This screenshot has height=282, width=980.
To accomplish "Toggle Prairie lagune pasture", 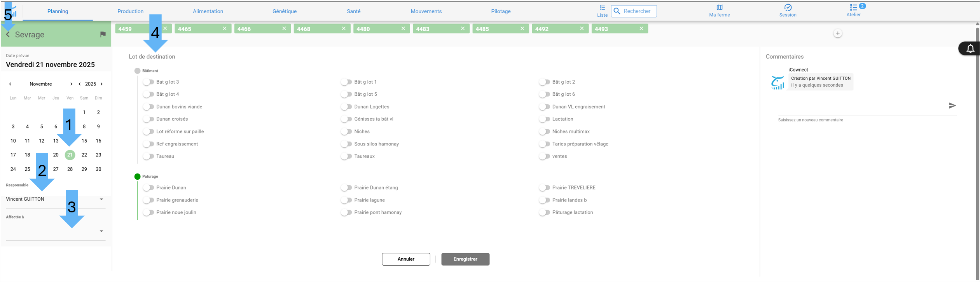I will coord(346,200).
